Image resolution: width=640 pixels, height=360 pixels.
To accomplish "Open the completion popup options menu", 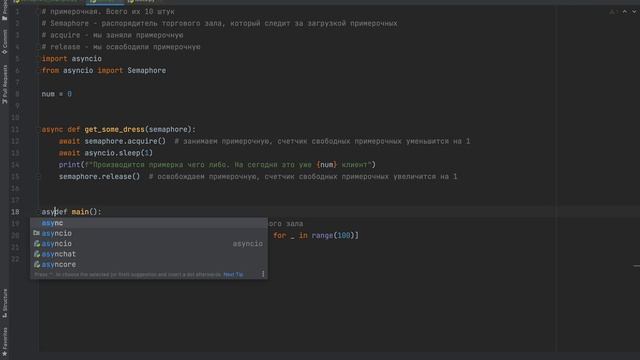I will [x=263, y=274].
